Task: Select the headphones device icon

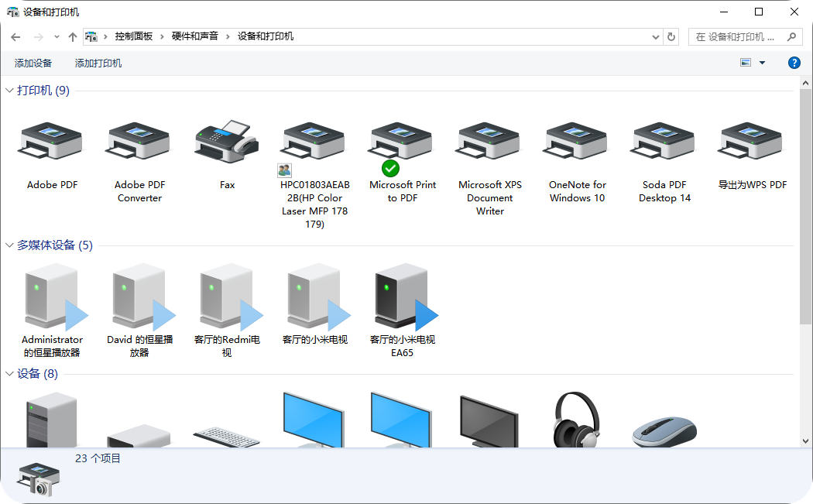Action: point(576,420)
